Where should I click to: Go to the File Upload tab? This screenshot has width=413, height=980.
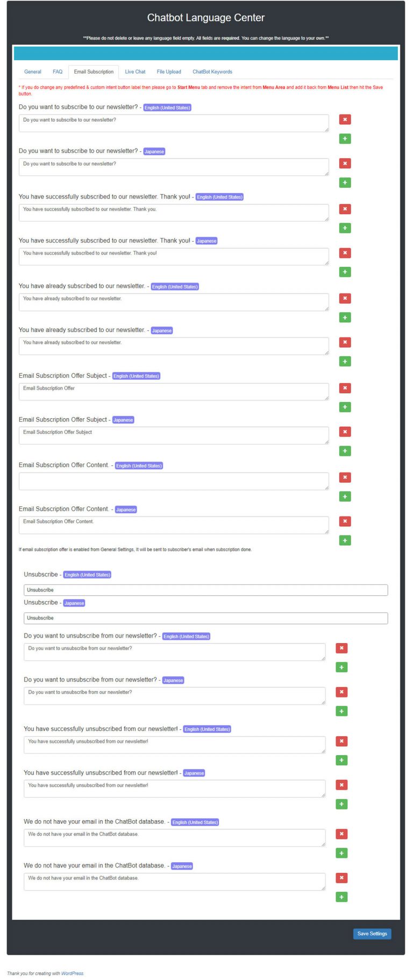[x=169, y=72]
